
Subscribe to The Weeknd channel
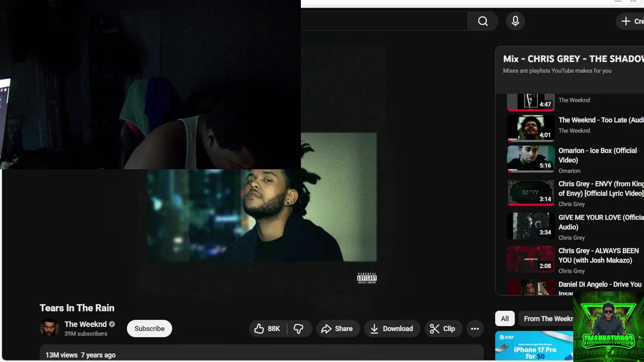149,329
